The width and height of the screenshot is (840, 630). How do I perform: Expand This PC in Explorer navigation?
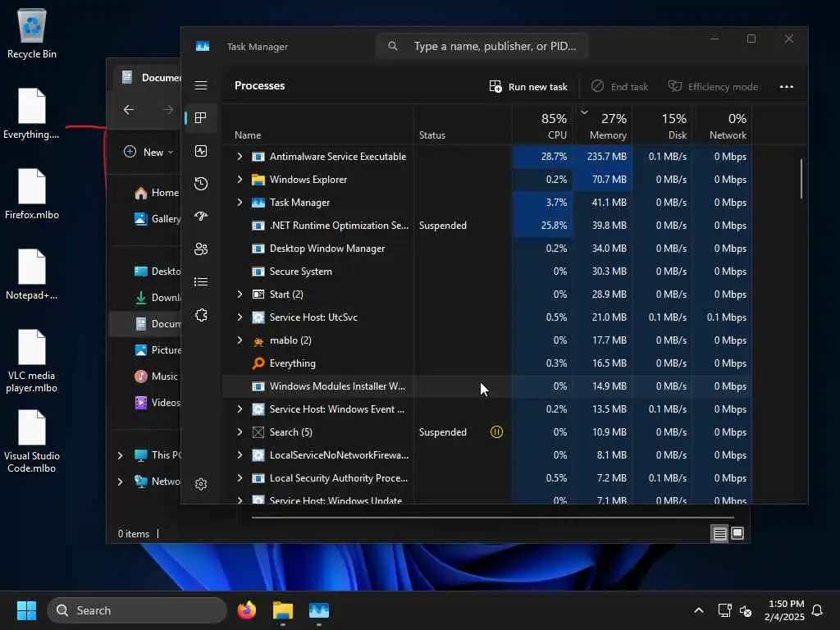120,455
